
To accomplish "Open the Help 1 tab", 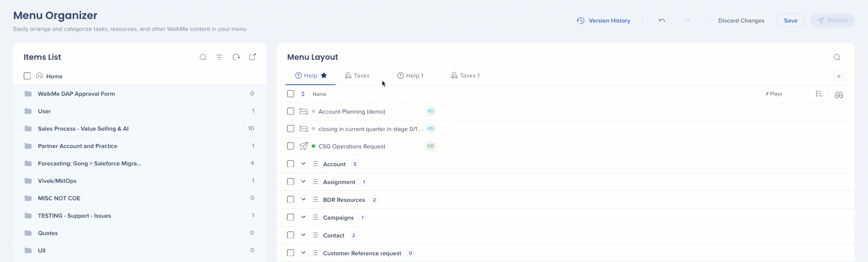I will click(x=411, y=76).
